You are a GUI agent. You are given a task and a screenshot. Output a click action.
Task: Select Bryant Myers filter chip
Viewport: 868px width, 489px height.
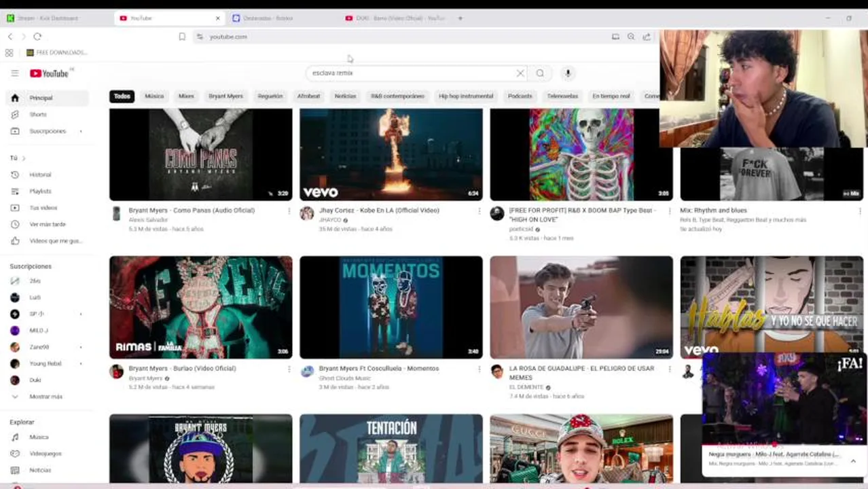point(225,96)
